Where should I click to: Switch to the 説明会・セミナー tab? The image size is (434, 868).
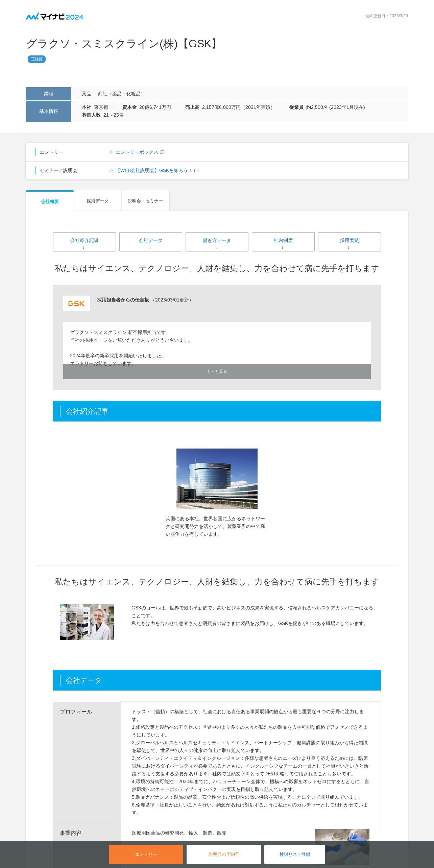pyautogui.click(x=145, y=201)
